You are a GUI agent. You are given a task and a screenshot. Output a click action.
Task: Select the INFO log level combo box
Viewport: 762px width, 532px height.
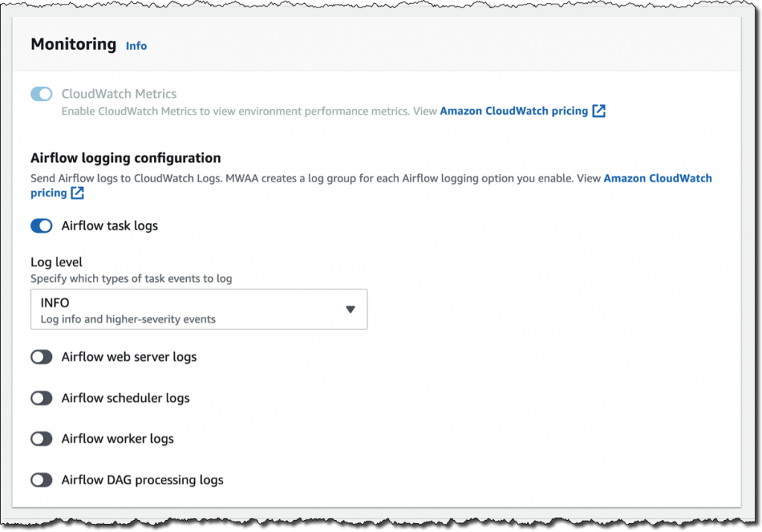coord(199,310)
